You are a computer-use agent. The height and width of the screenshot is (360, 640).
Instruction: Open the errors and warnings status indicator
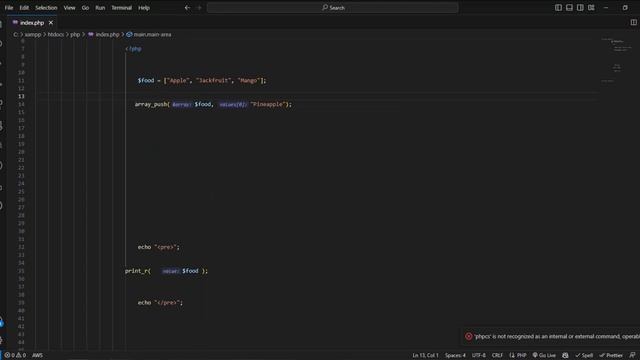click(x=15, y=355)
